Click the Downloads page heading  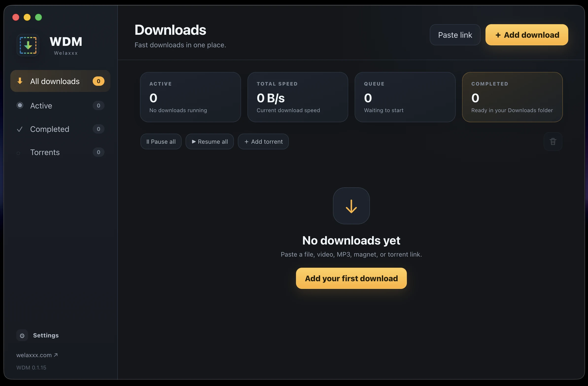coord(170,30)
